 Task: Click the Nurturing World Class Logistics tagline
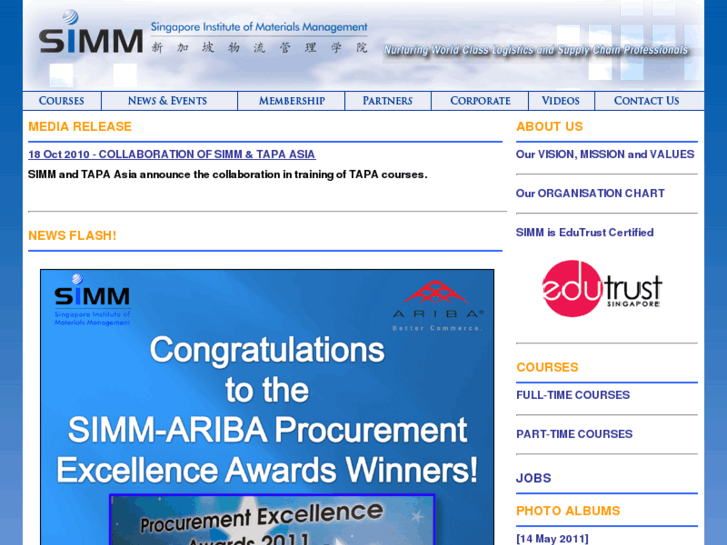point(536,50)
